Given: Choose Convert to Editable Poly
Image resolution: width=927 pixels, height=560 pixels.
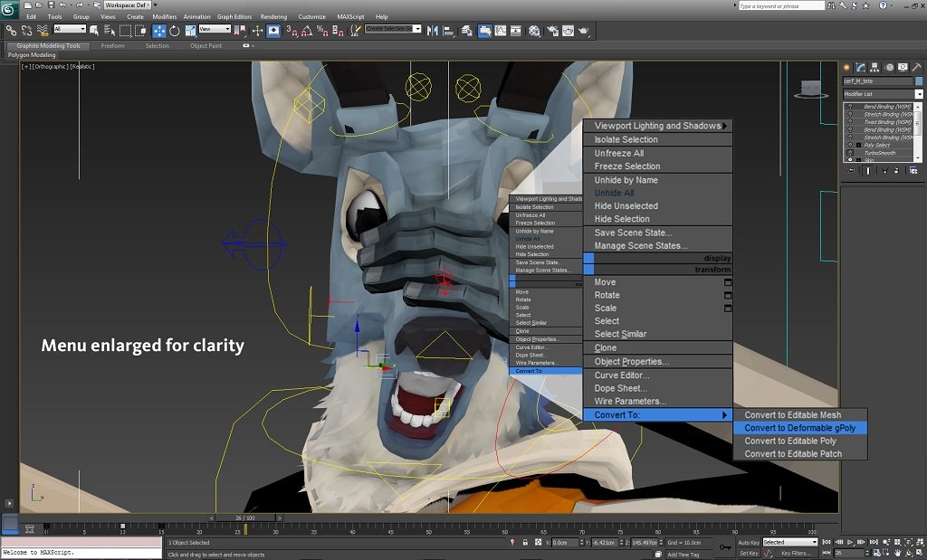Looking at the screenshot, I should [789, 441].
